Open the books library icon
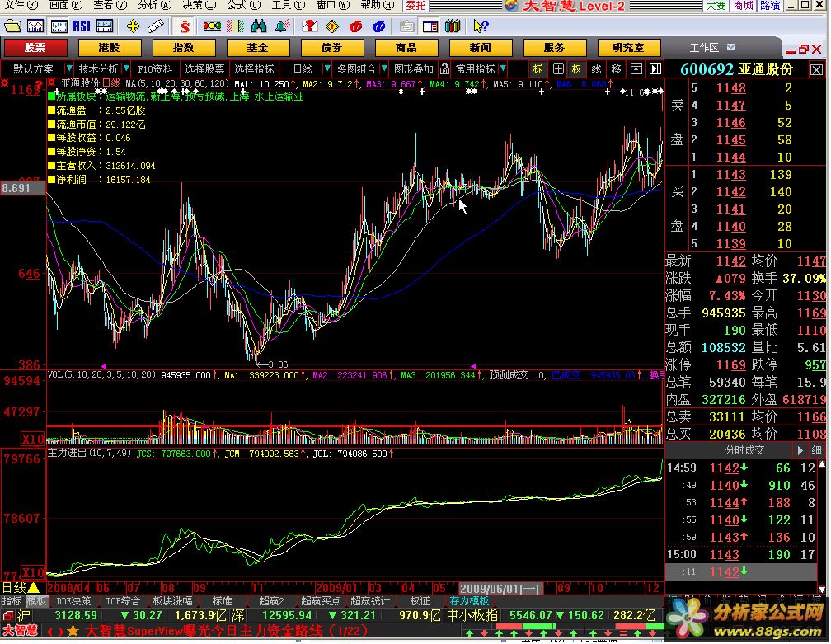Screen dimensions: 831x644 click(453, 26)
